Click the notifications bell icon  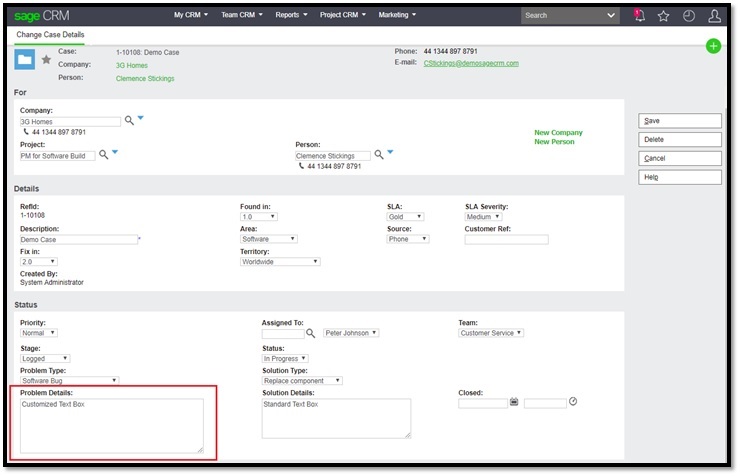[640, 16]
